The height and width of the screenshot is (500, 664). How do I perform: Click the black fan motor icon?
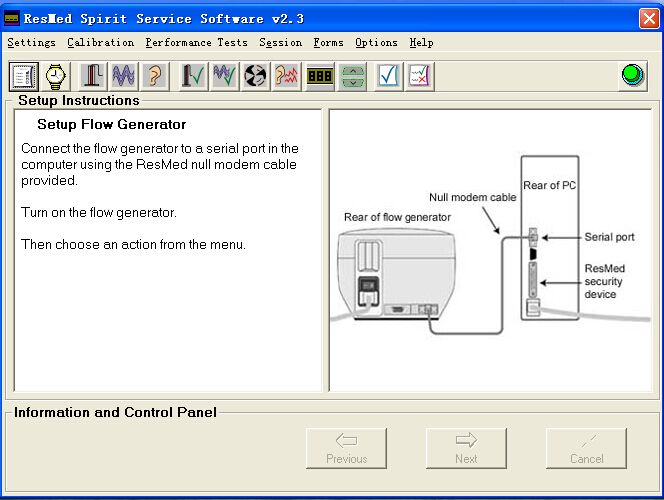pos(255,77)
